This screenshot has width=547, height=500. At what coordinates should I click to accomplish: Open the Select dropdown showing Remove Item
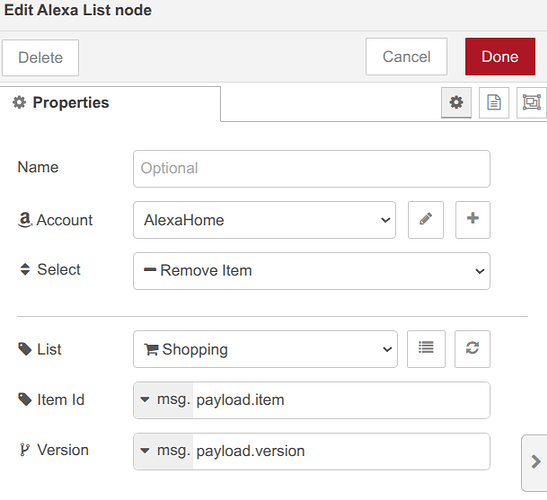coord(312,271)
